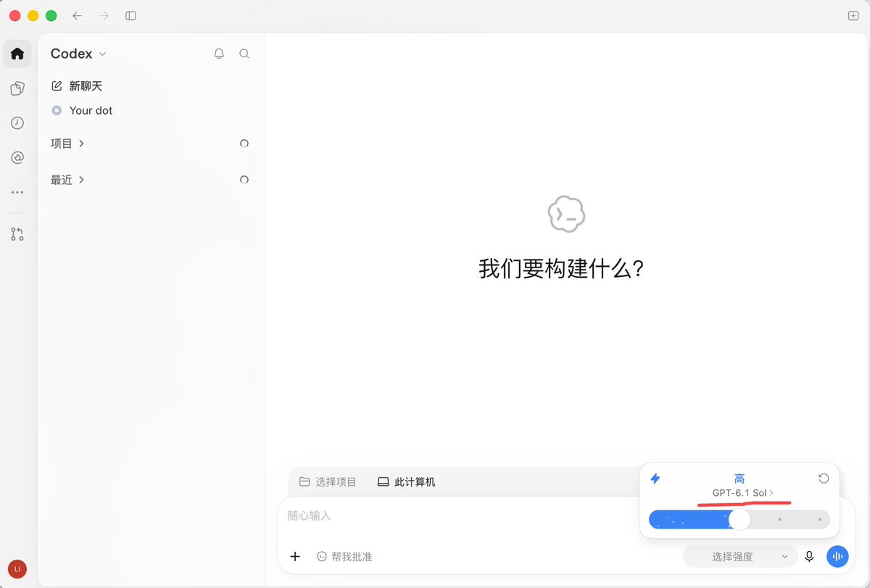Viewport: 870px width, 588px height.
Task: Navigate back with the left arrow
Action: (x=78, y=15)
